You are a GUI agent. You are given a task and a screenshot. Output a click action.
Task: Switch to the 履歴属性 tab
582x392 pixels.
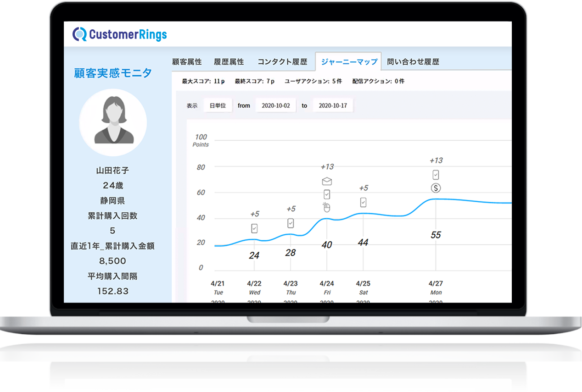[229, 62]
